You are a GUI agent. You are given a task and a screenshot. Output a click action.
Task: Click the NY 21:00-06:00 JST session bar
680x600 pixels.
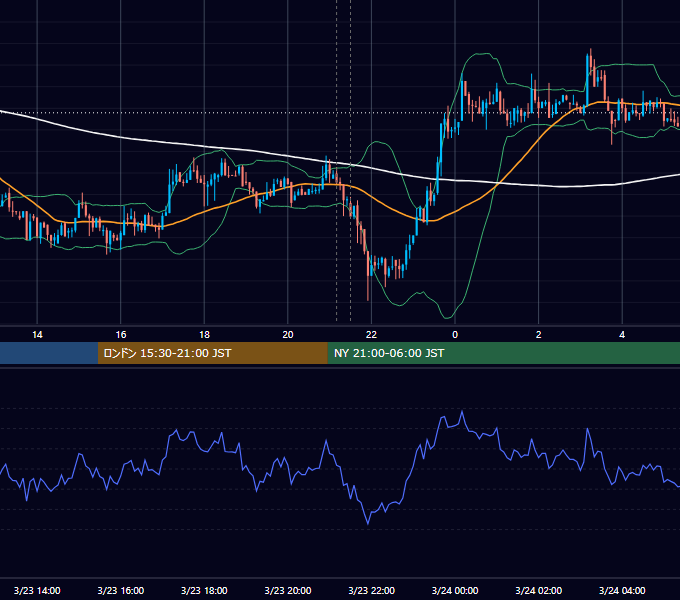tap(503, 353)
